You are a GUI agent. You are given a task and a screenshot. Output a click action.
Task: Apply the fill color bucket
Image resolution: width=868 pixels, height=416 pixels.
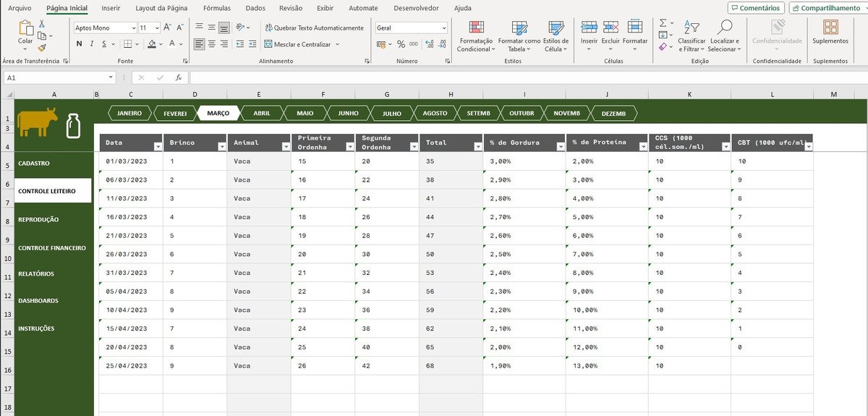(x=151, y=44)
